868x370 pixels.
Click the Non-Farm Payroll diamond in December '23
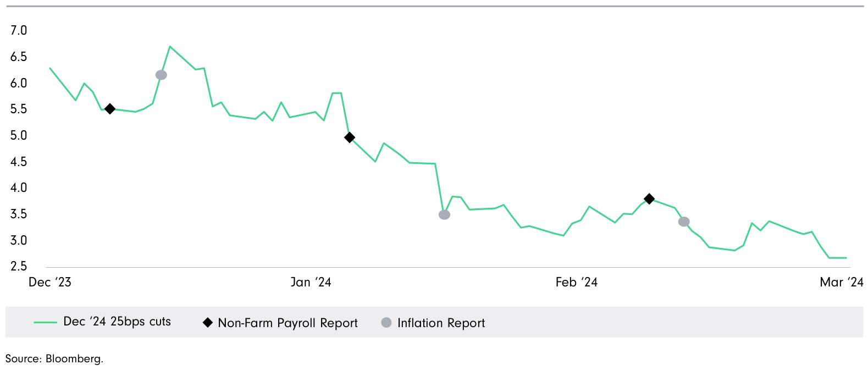[110, 109]
